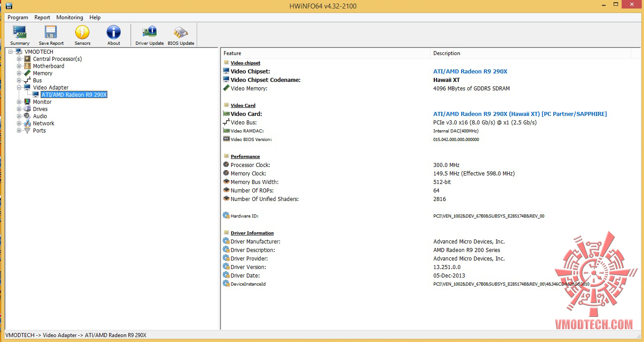
Task: Click the HWiNFO64 app icon in title bar
Action: (9, 6)
